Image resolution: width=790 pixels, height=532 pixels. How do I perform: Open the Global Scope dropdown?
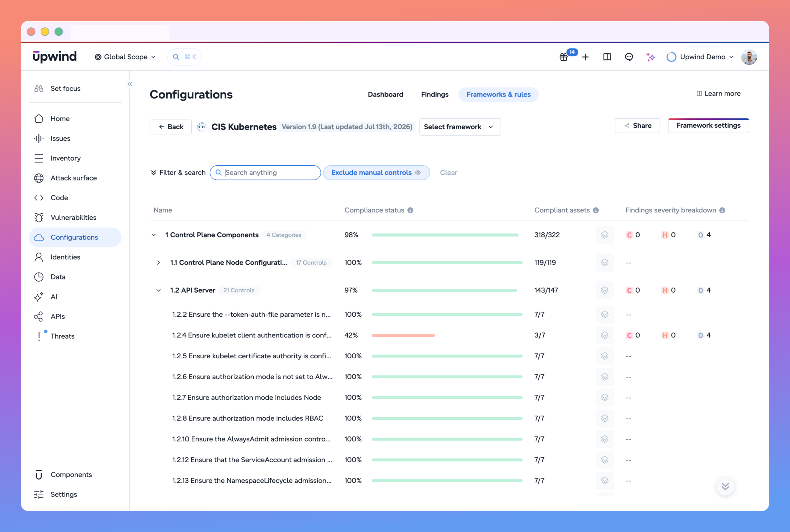pyautogui.click(x=125, y=57)
